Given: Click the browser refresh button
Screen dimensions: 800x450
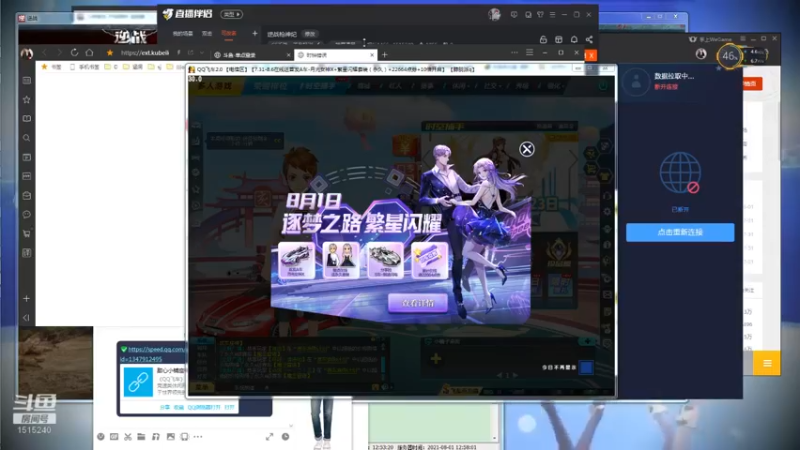Looking at the screenshot, I should (74, 53).
